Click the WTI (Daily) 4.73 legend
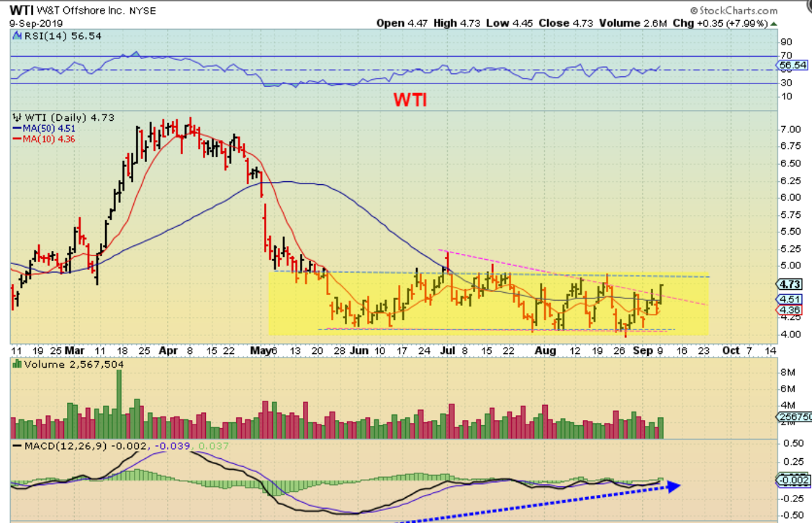 click(x=69, y=118)
